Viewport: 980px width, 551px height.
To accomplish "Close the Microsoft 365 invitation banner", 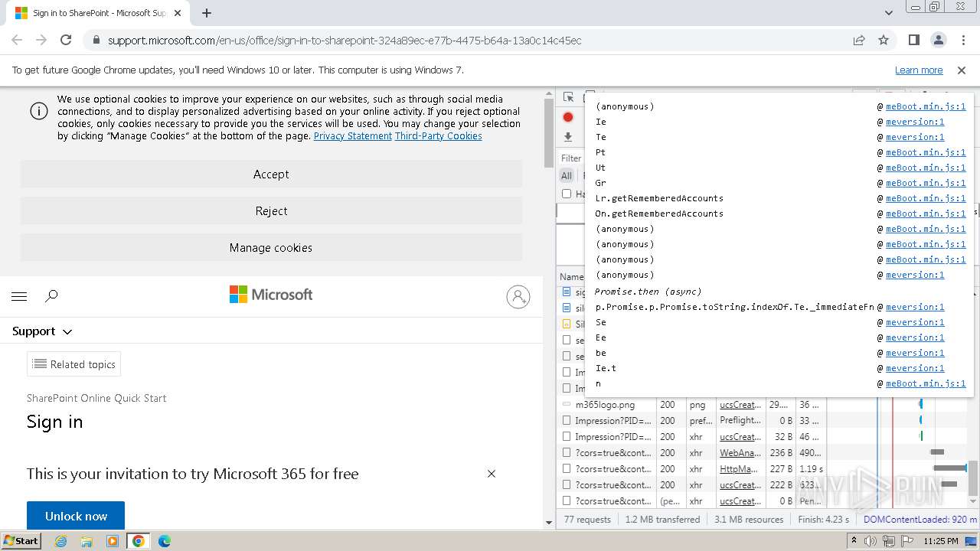I will click(x=492, y=474).
